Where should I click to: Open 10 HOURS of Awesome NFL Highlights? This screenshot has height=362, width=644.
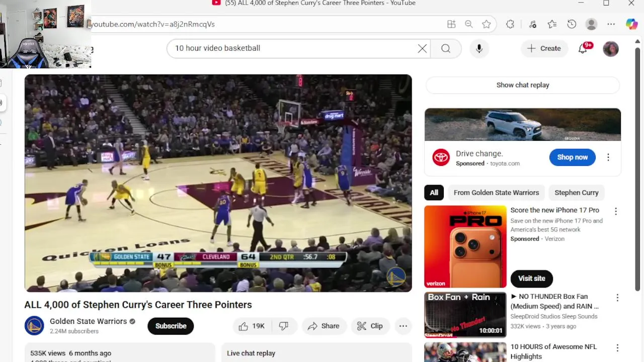tap(553, 351)
